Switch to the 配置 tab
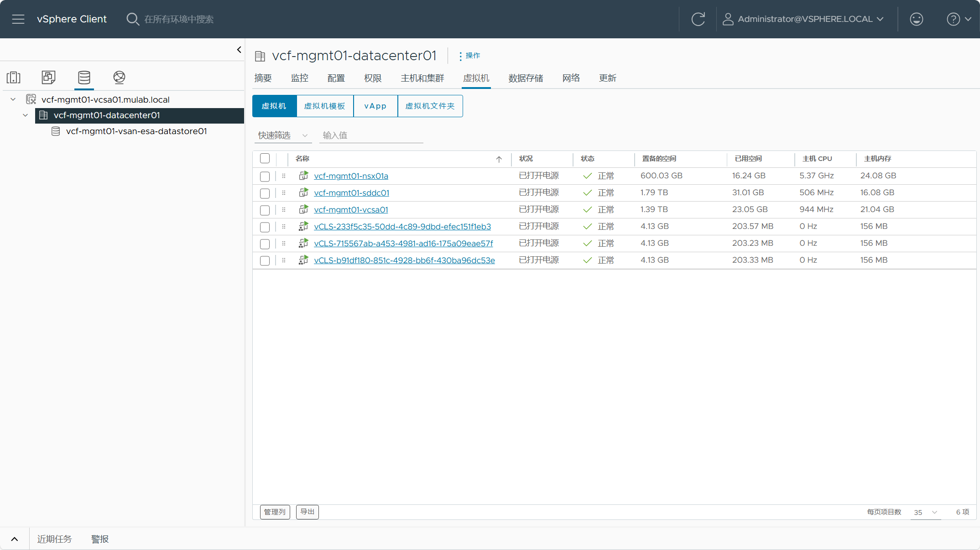980x550 pixels. click(x=336, y=78)
